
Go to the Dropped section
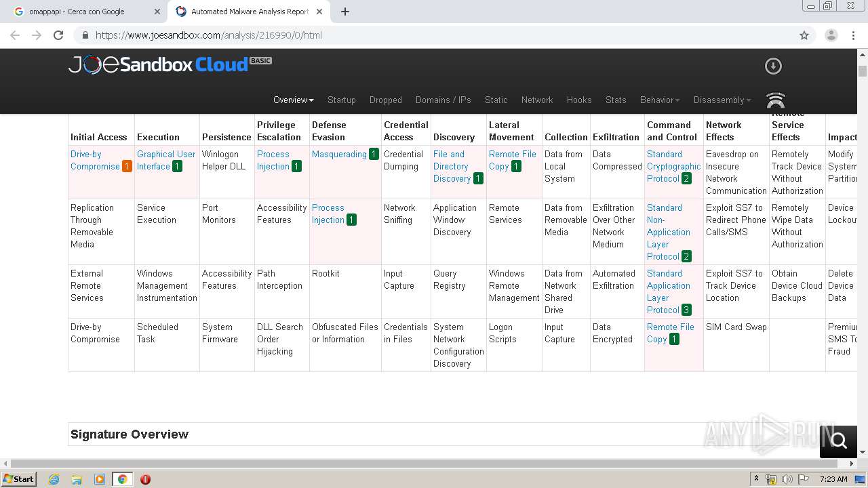coord(386,100)
